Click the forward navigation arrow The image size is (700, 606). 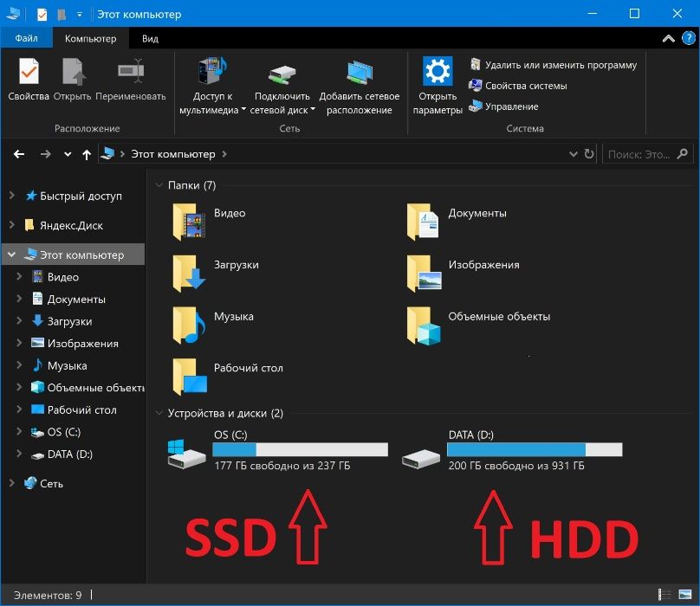(46, 154)
